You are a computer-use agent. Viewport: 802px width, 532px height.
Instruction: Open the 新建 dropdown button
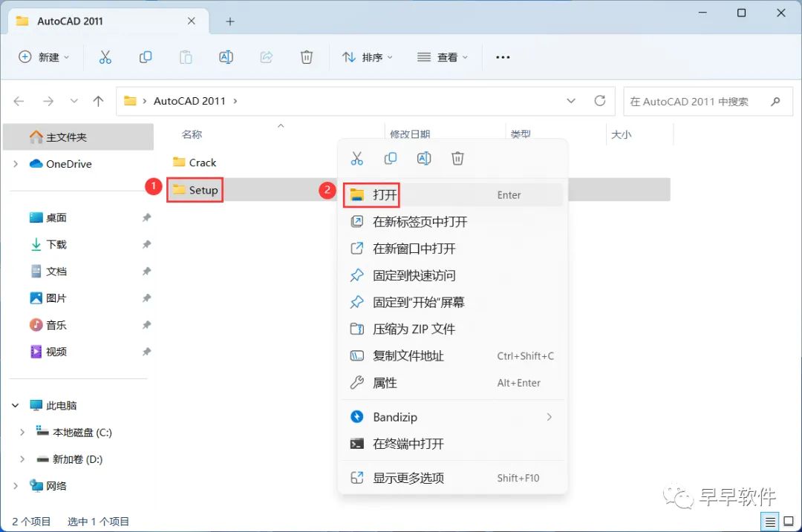(x=44, y=57)
